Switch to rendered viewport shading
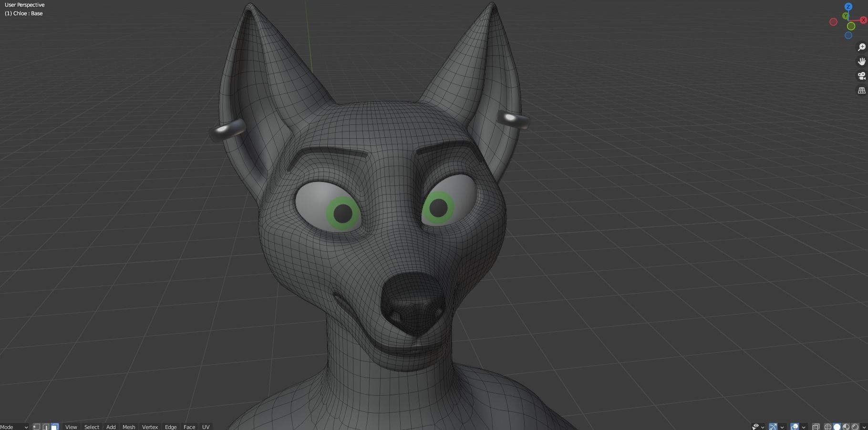The image size is (868, 430). [855, 427]
